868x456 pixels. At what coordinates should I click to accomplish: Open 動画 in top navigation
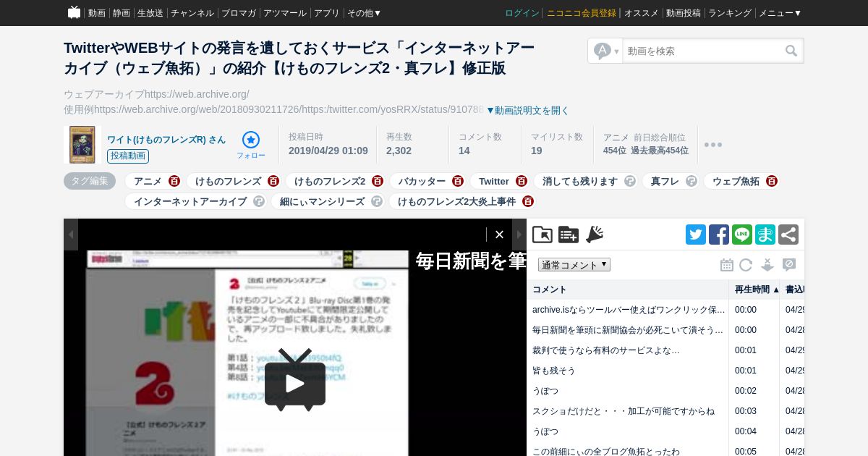point(97,13)
